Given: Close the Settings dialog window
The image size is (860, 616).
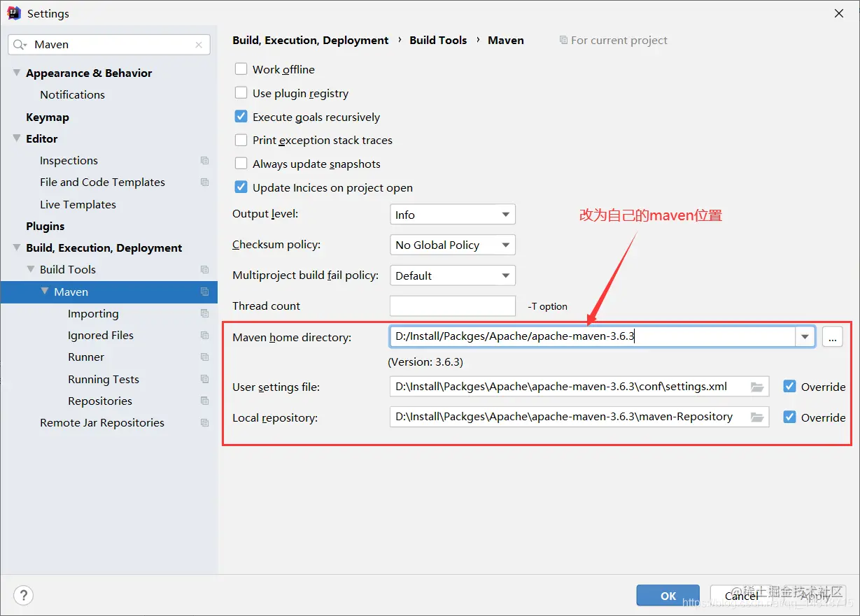Looking at the screenshot, I should click(838, 13).
